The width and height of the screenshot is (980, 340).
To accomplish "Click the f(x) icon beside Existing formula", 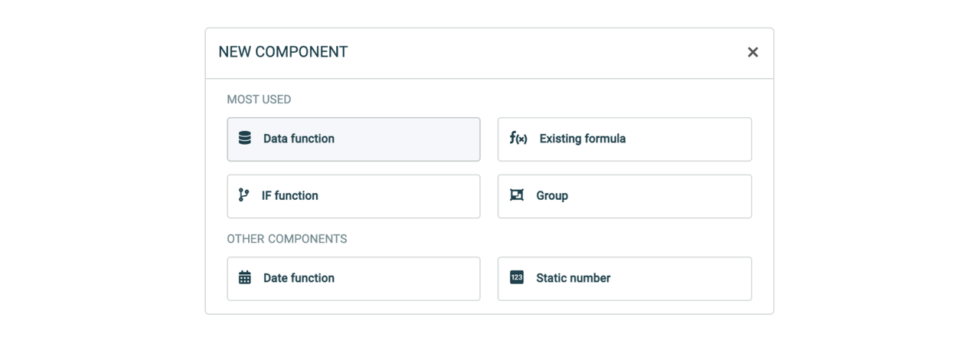I will point(518,138).
